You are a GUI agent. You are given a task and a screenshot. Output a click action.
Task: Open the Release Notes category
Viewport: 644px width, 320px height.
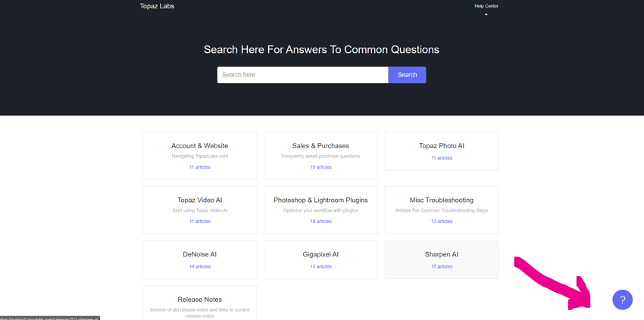[199, 300]
